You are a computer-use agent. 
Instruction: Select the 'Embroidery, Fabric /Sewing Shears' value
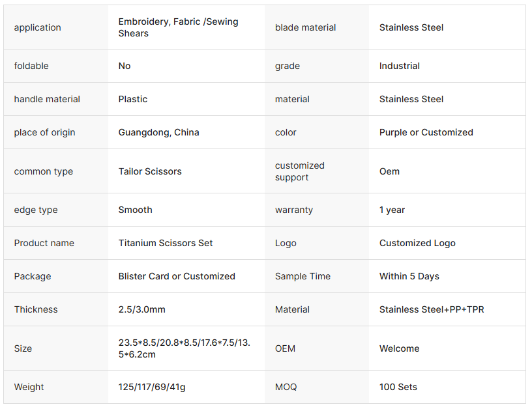(x=178, y=27)
